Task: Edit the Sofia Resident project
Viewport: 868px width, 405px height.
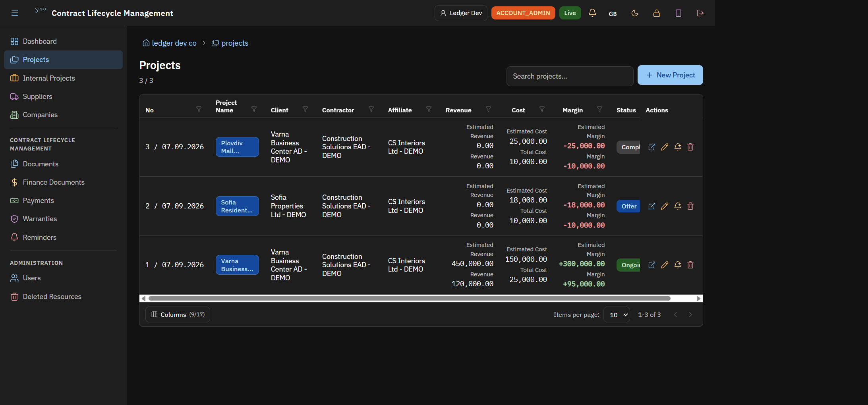Action: (x=665, y=206)
